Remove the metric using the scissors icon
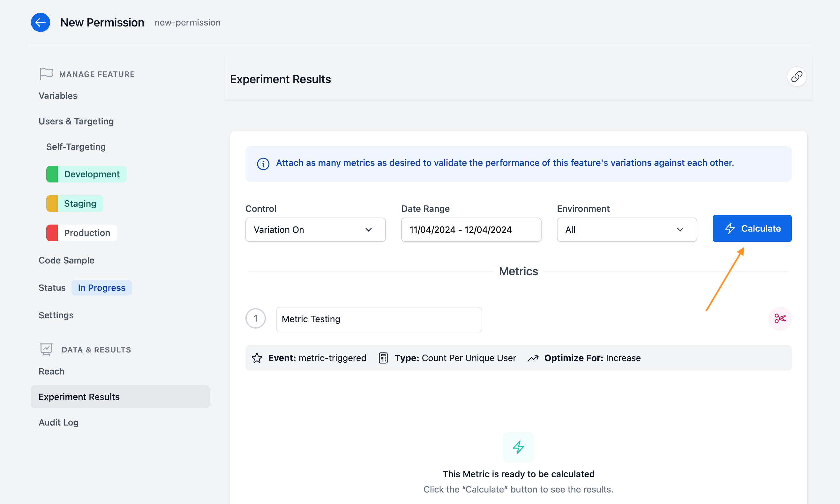Screen dimensions: 840x504 tap(780, 319)
